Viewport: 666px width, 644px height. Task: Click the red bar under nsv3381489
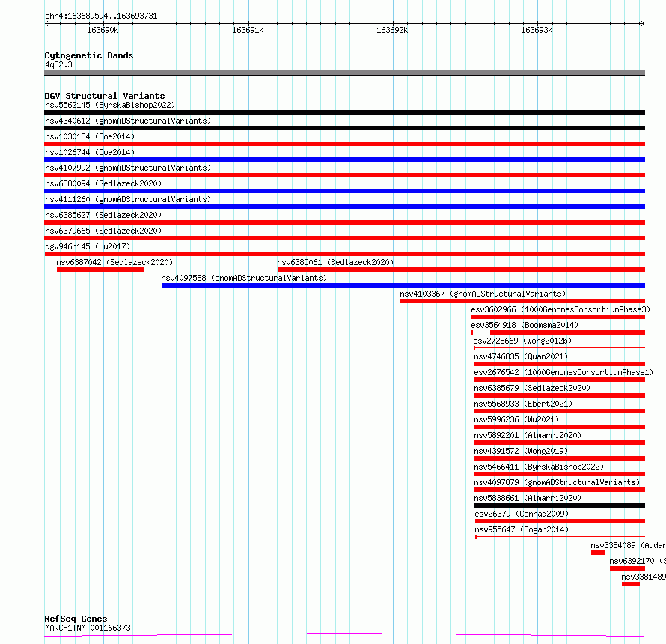[631, 584]
